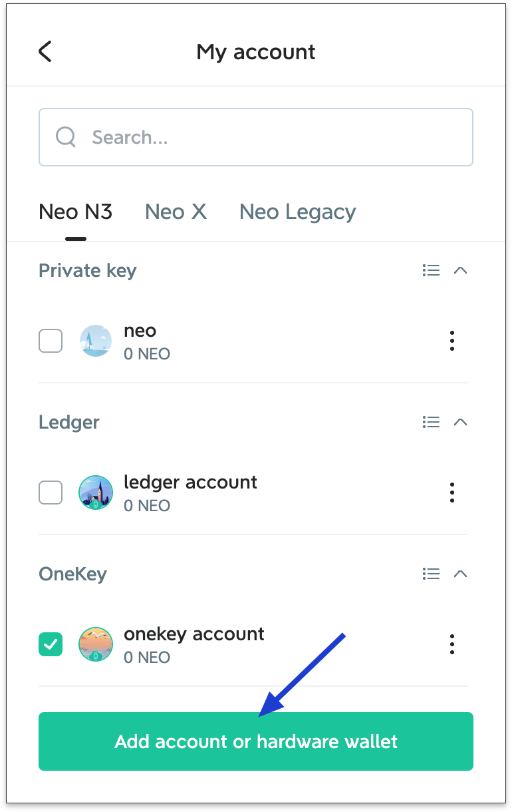Click the onekey account avatar
The image size is (512, 812).
[96, 644]
